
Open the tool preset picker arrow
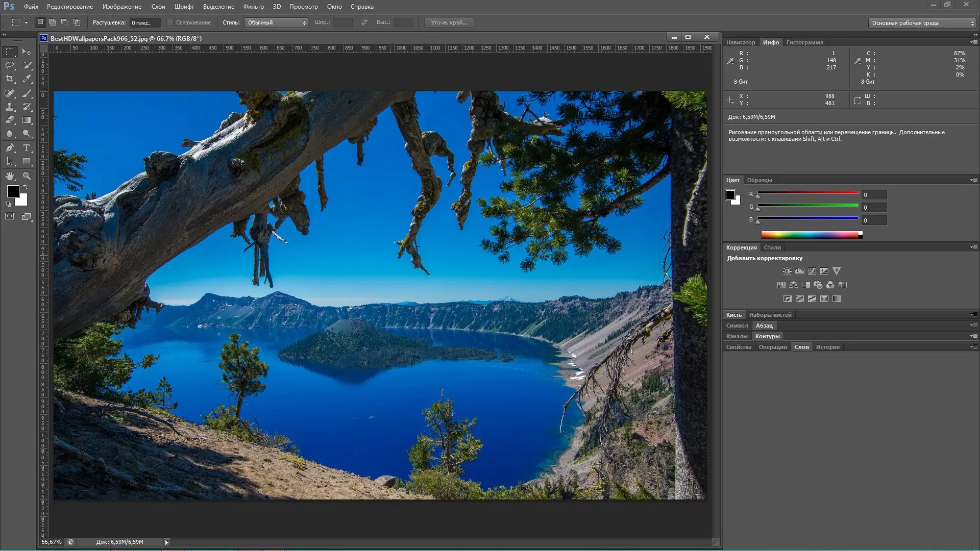pos(26,22)
